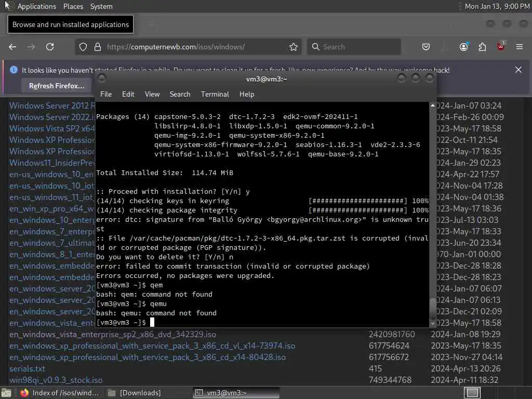Dismiss the Firefox refresh notification bar

point(518,70)
